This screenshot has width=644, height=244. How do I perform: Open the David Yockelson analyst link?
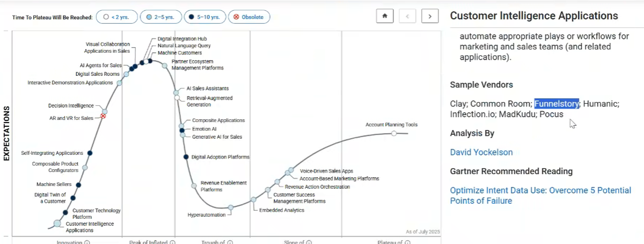point(481,152)
